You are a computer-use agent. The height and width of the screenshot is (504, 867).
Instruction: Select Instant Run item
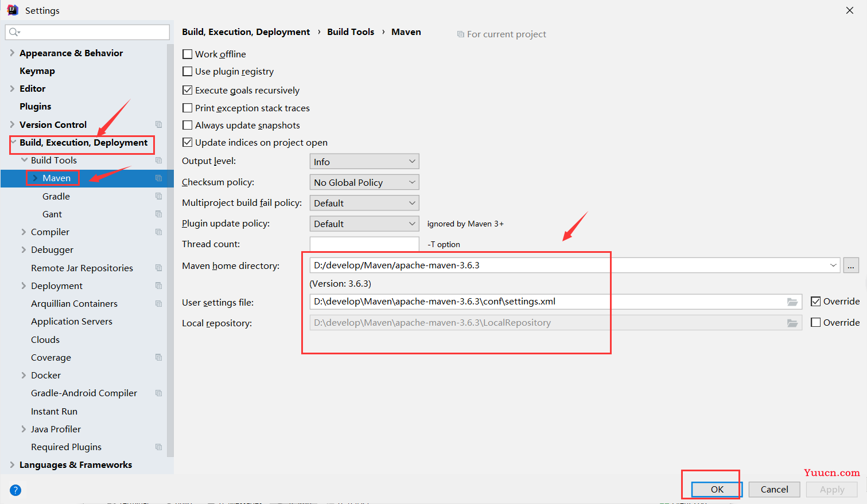click(54, 411)
